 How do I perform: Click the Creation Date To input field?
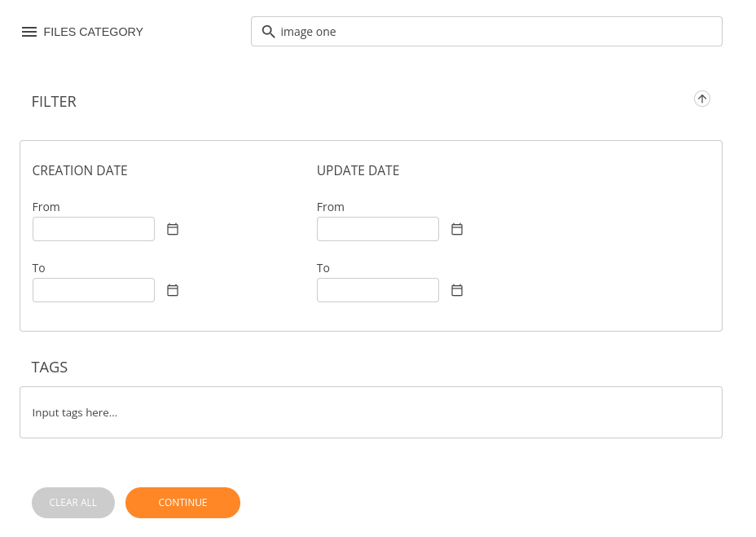tap(94, 290)
